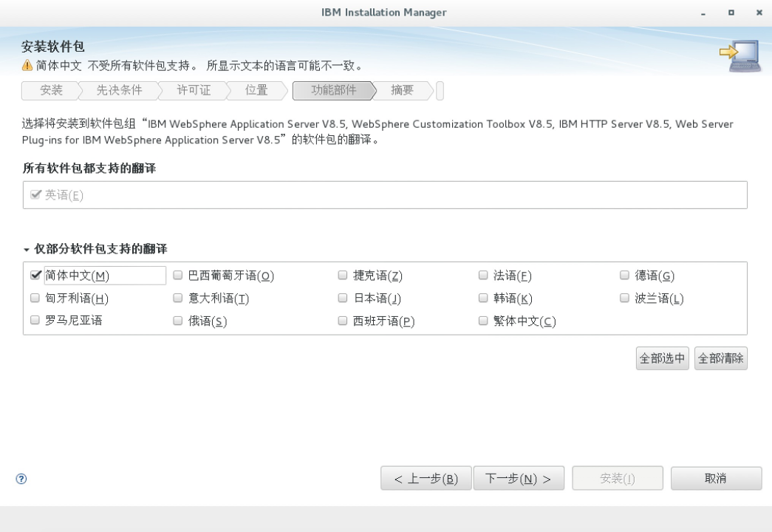Tick the 捷克语(Z) checkbox

click(343, 275)
